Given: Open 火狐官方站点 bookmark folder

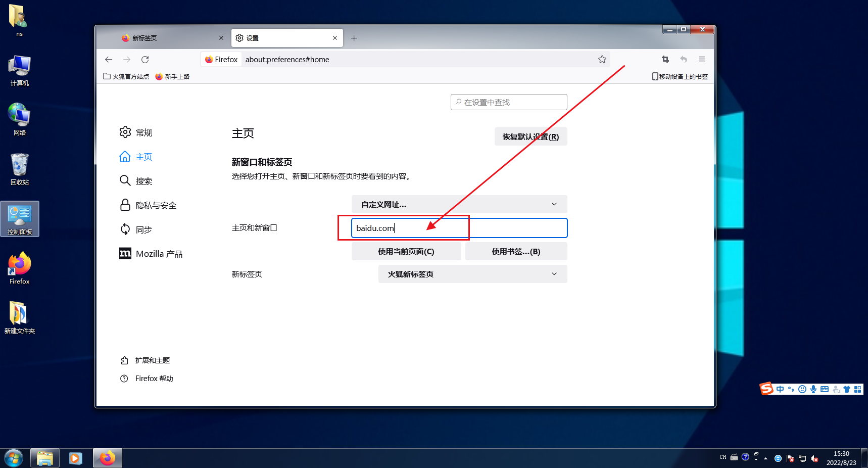Looking at the screenshot, I should [126, 77].
